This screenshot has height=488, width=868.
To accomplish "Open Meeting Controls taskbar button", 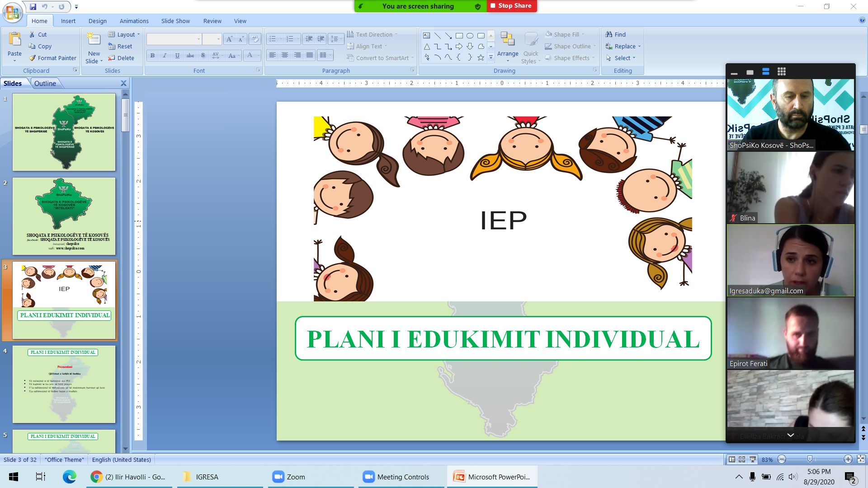I will click(401, 477).
